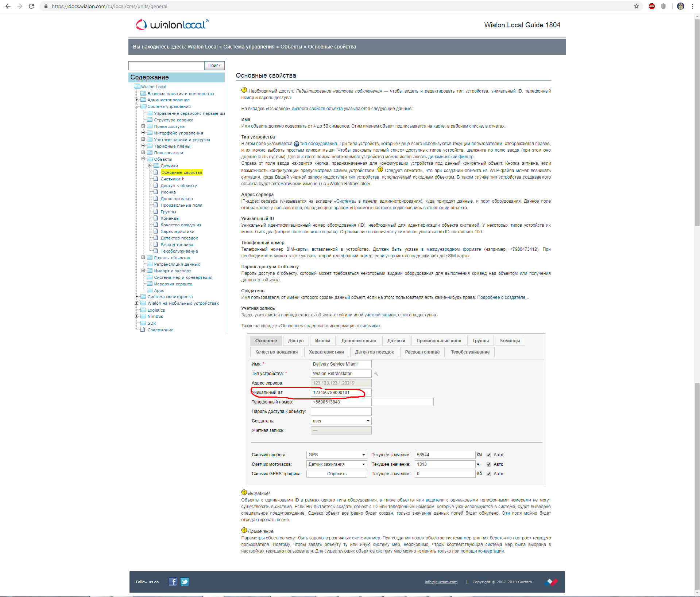Image resolution: width=700 pixels, height=597 pixels.
Task: Switch to the Расход топлива tab
Action: pos(422,352)
